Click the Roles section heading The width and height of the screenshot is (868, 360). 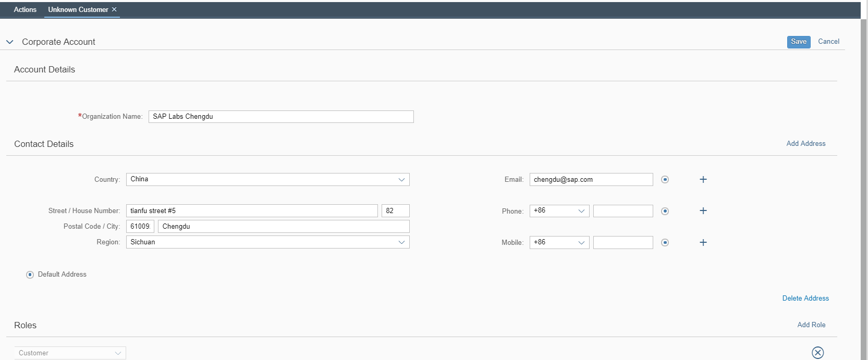25,325
